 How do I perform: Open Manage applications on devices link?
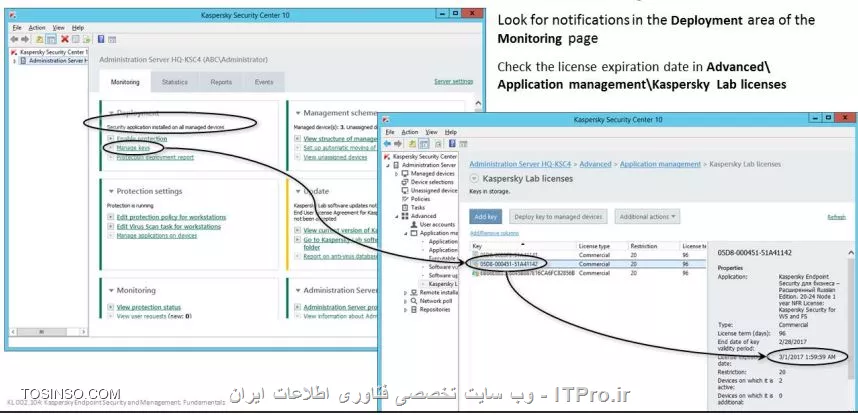tap(156, 235)
